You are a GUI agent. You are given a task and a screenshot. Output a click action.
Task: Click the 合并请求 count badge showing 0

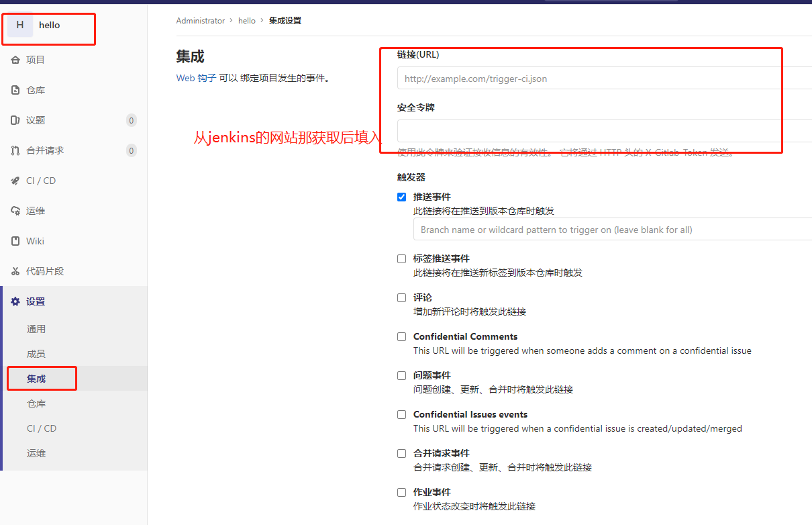point(132,151)
